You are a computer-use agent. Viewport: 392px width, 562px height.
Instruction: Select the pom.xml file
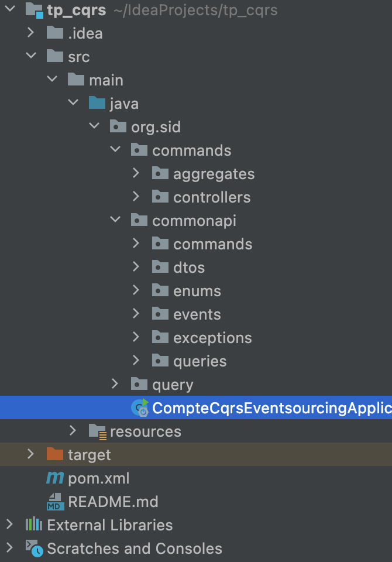coord(94,478)
